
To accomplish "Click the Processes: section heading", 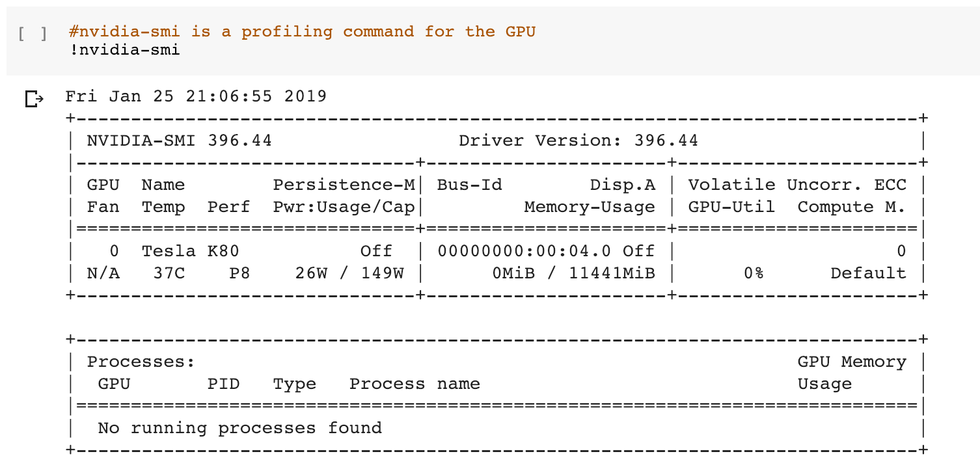I will point(141,362).
